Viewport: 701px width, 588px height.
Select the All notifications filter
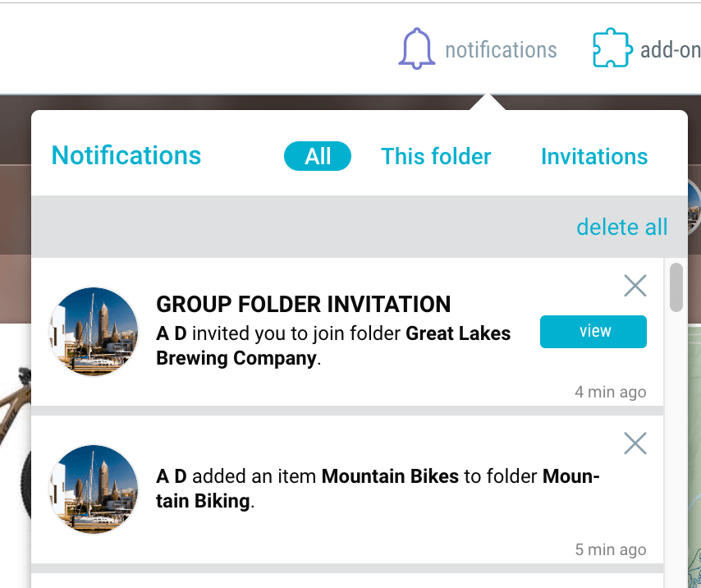(x=317, y=156)
